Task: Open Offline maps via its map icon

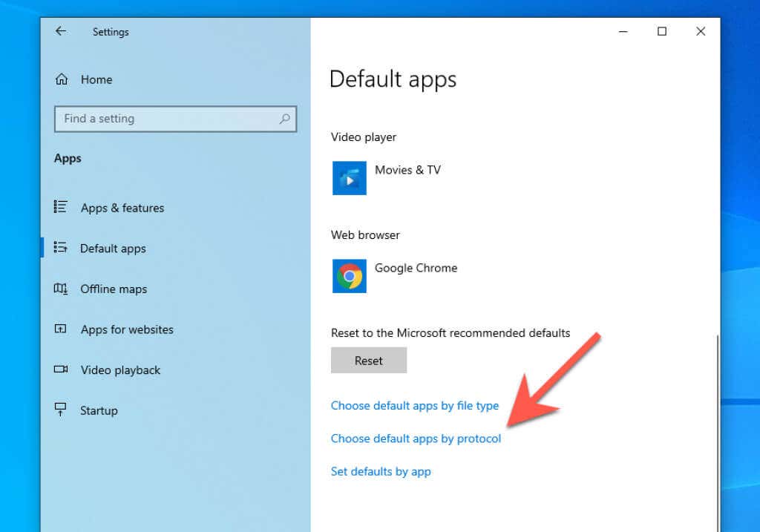Action: coord(61,289)
